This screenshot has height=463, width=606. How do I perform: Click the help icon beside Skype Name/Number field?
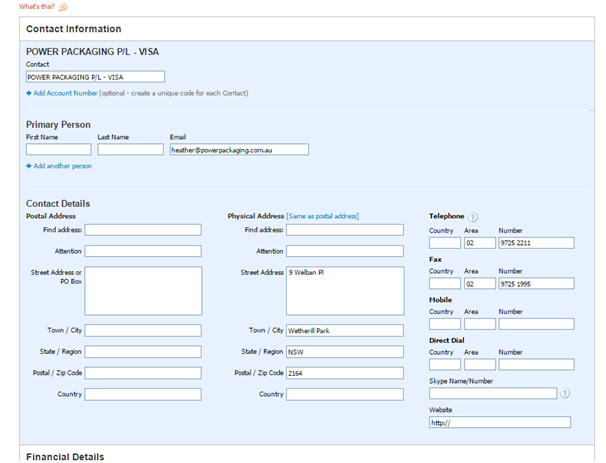pyautogui.click(x=565, y=393)
